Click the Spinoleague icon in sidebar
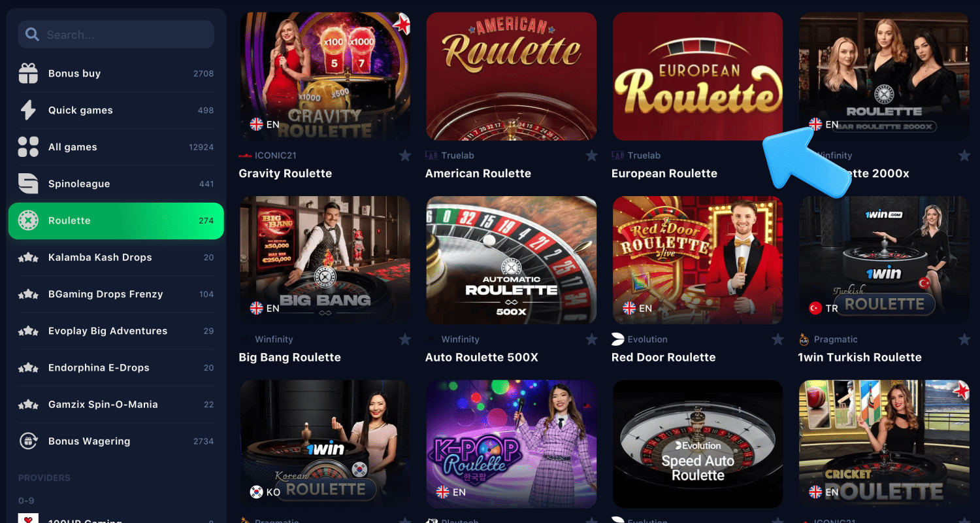The image size is (980, 523). click(x=28, y=184)
